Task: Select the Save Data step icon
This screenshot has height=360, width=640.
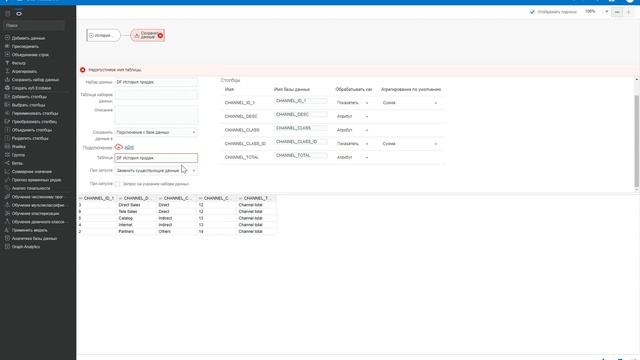Action: (7, 80)
